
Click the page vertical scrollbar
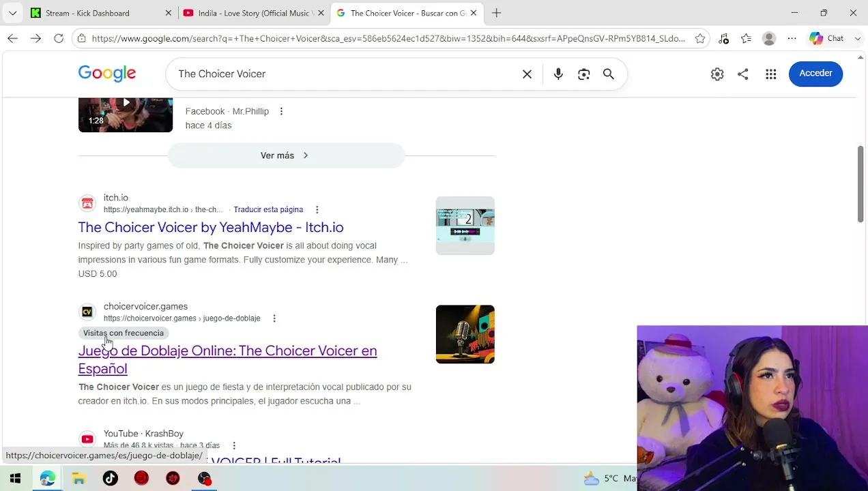point(860,184)
